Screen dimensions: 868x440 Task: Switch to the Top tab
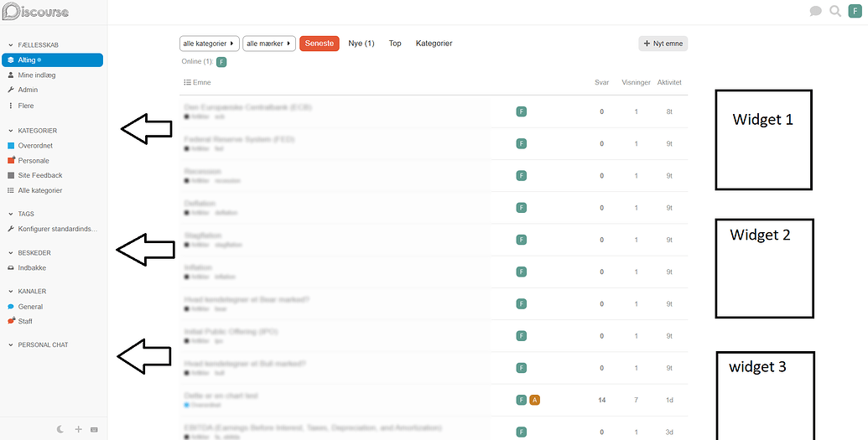point(394,43)
